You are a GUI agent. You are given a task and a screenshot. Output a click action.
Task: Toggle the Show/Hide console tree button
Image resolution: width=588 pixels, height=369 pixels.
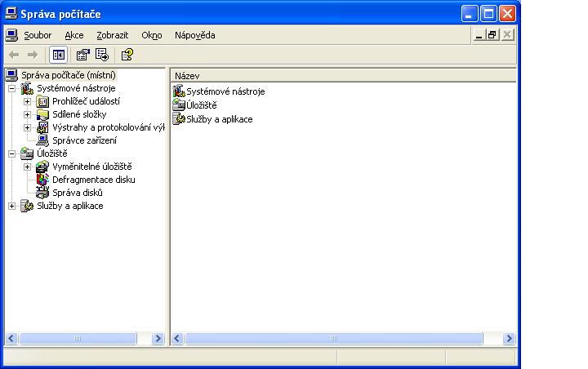(59, 56)
